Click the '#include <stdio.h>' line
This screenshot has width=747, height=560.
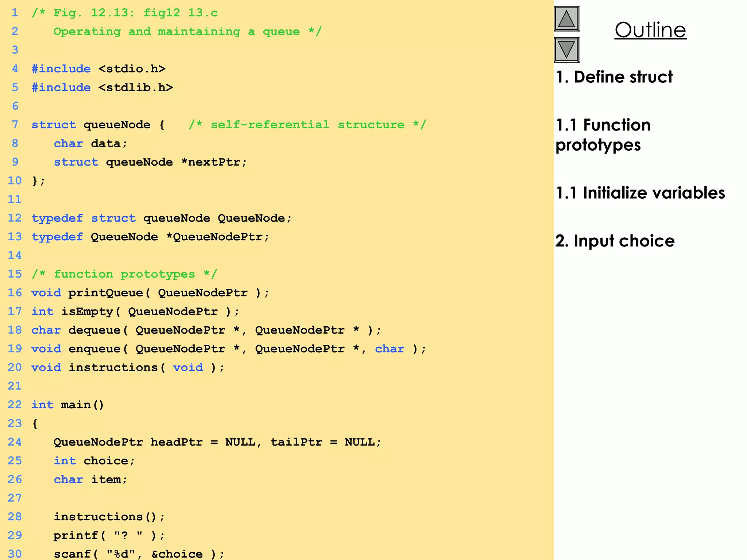(98, 69)
